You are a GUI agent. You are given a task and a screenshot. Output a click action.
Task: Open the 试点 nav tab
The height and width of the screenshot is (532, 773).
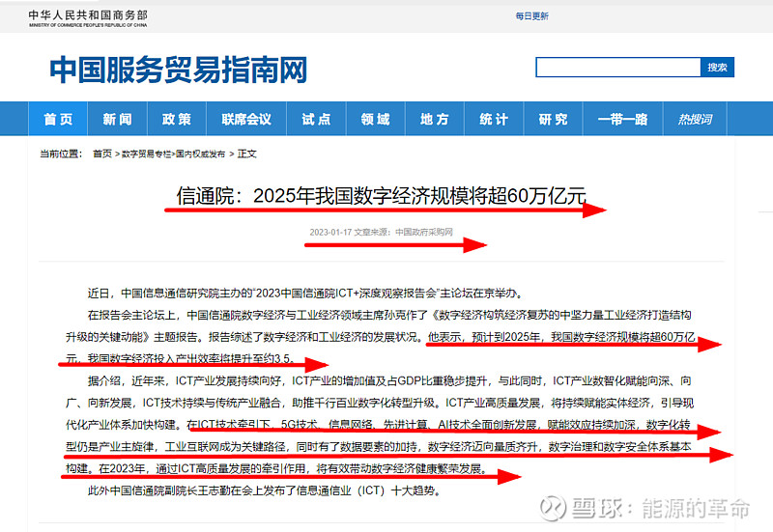317,119
